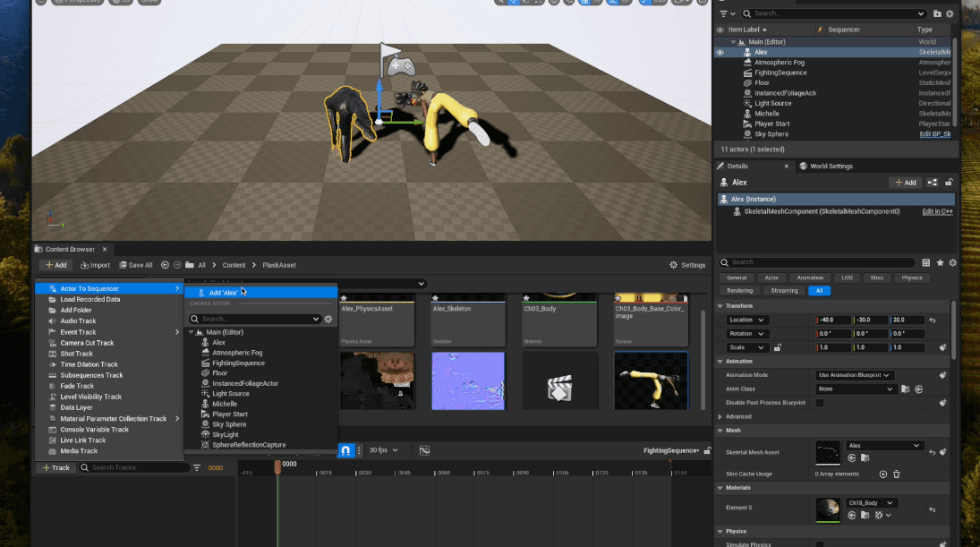Viewport: 980px width, 547px height.
Task: Click the curve editor icon beside 30 fps
Action: (x=426, y=450)
